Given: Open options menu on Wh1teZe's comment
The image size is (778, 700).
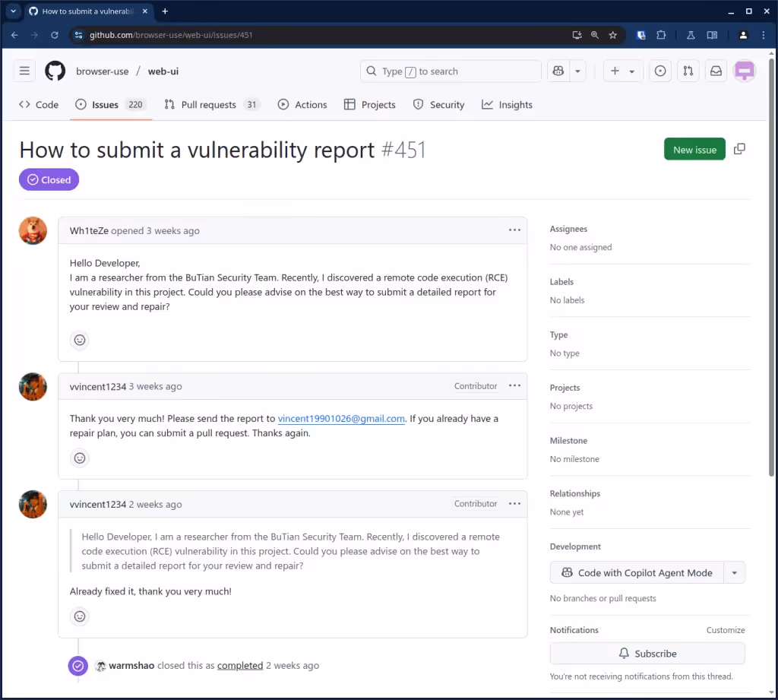Looking at the screenshot, I should (x=514, y=230).
